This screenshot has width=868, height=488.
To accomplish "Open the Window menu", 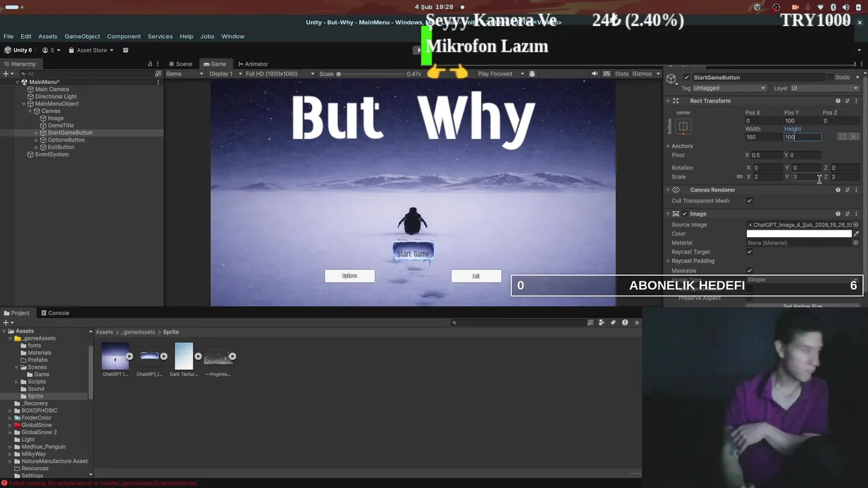I will tap(233, 37).
